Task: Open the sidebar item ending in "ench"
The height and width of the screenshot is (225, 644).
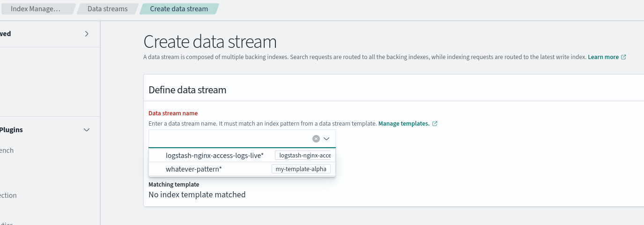Action: click(7, 150)
